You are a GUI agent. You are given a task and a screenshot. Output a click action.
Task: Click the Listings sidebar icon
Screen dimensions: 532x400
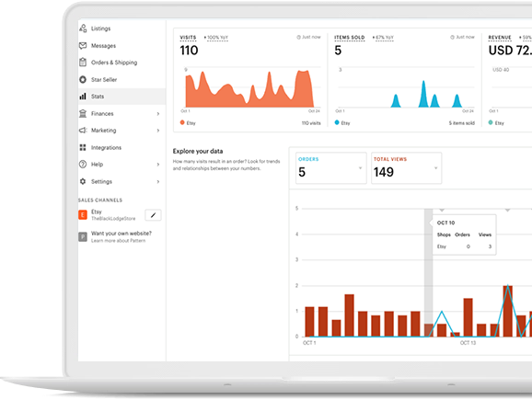click(x=83, y=29)
